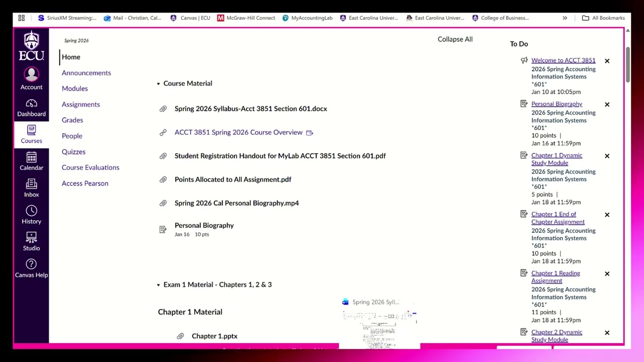Screen dimensions: 644x362
Task: Click Collapse All modules
Action: click(455, 39)
